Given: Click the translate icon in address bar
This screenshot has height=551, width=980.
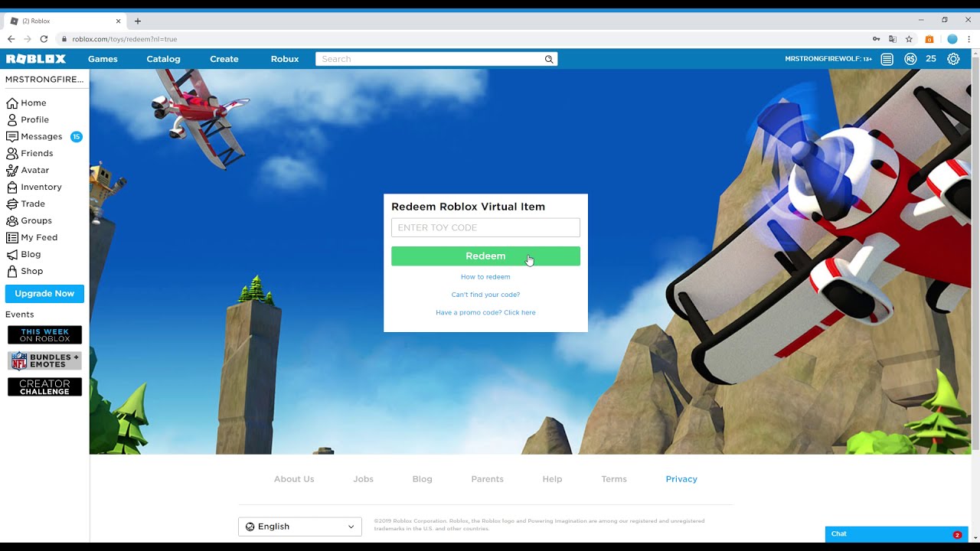Looking at the screenshot, I should 893,39.
